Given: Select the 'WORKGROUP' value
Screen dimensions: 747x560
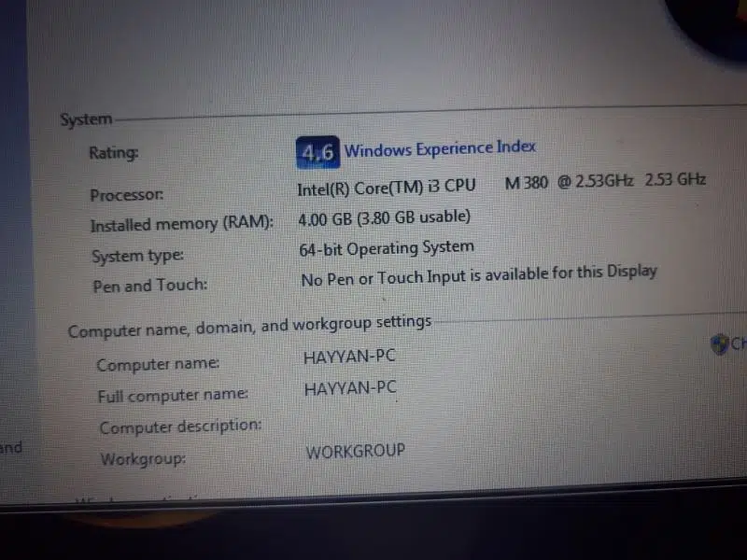Looking at the screenshot, I should [356, 451].
